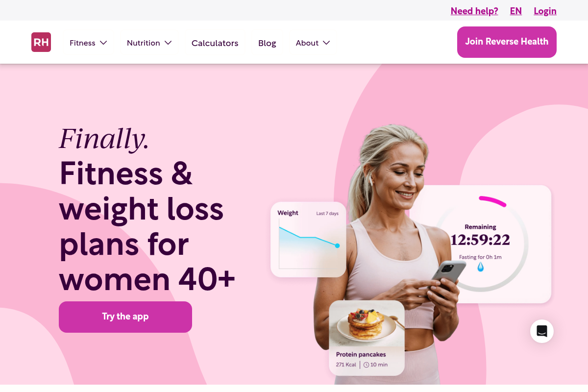Click the Remaining 12:59:22 timer card
This screenshot has width=588, height=392.
tap(480, 244)
